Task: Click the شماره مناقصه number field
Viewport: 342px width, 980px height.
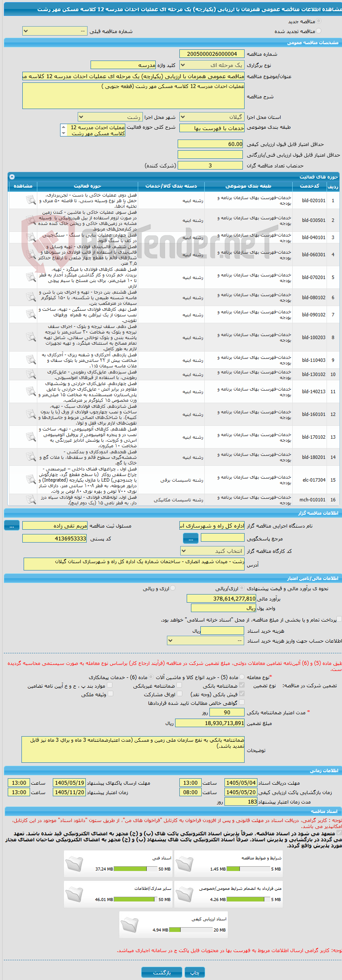Action: 211,54
